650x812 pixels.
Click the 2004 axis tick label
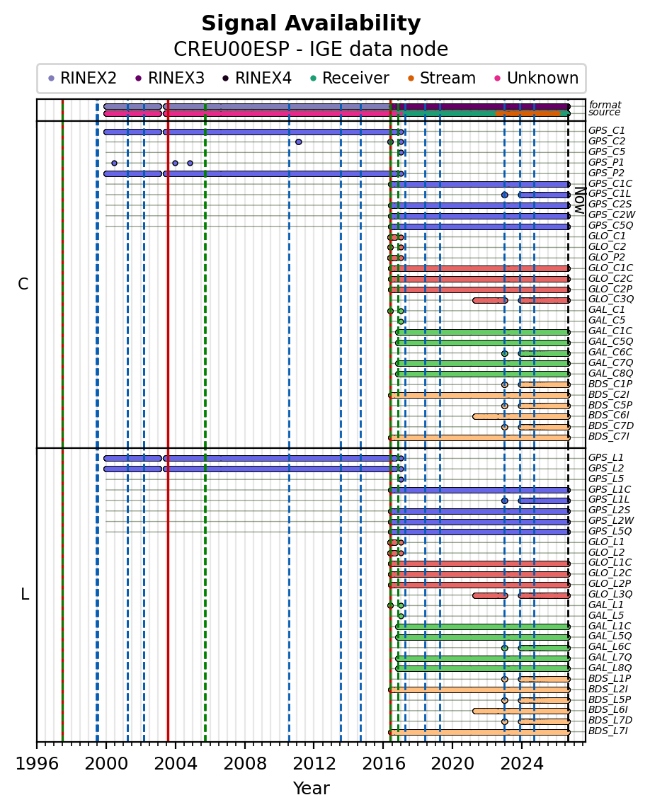click(x=176, y=764)
